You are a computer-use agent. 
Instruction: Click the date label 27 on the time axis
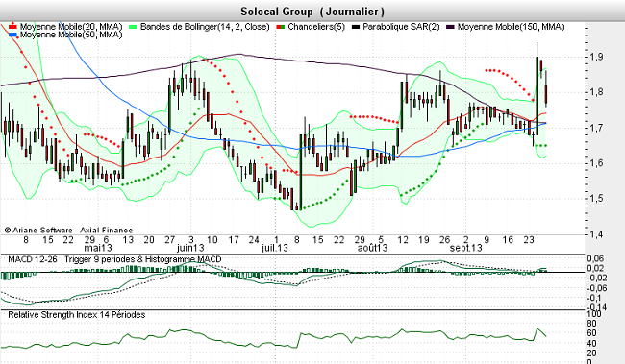[x=170, y=240]
